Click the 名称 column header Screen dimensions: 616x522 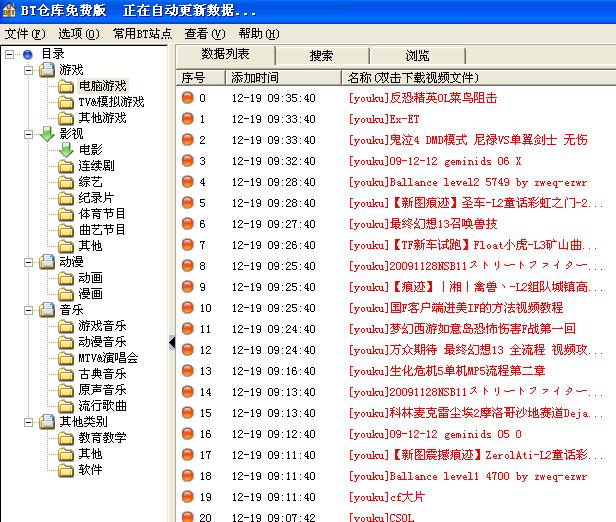(x=478, y=77)
